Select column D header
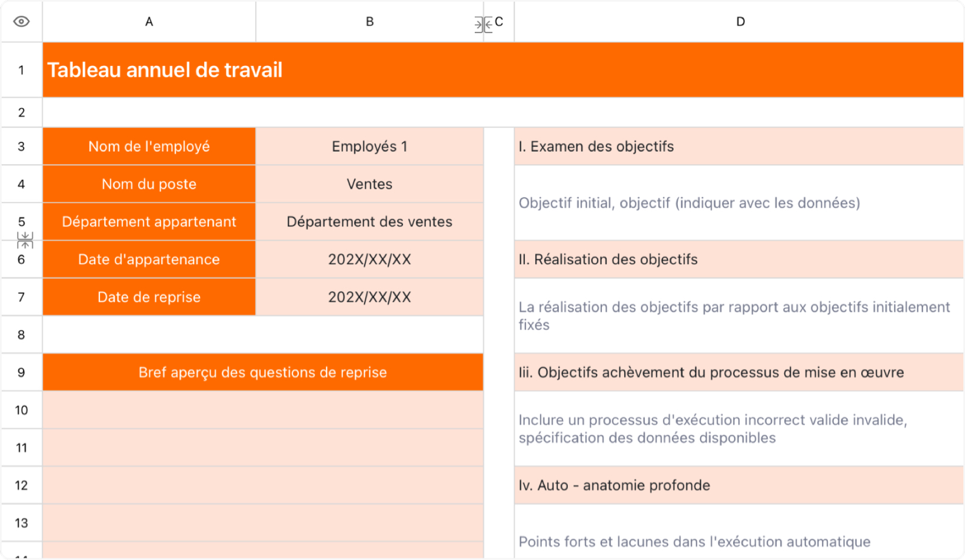This screenshot has height=560, width=965. [x=740, y=22]
